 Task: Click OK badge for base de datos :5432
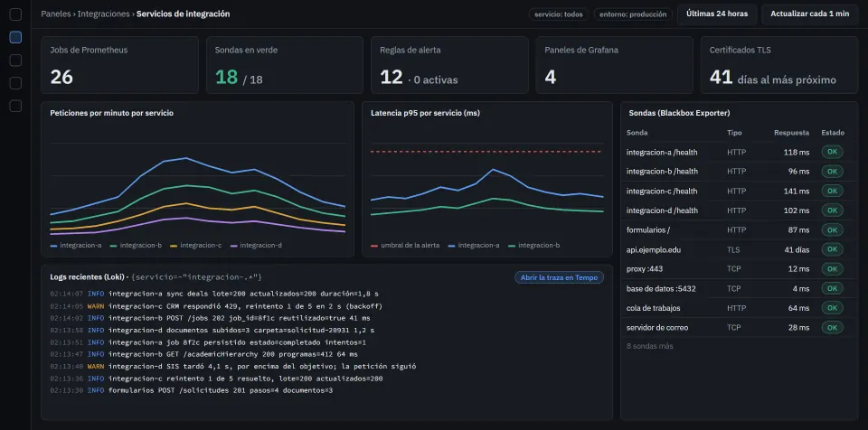click(832, 288)
